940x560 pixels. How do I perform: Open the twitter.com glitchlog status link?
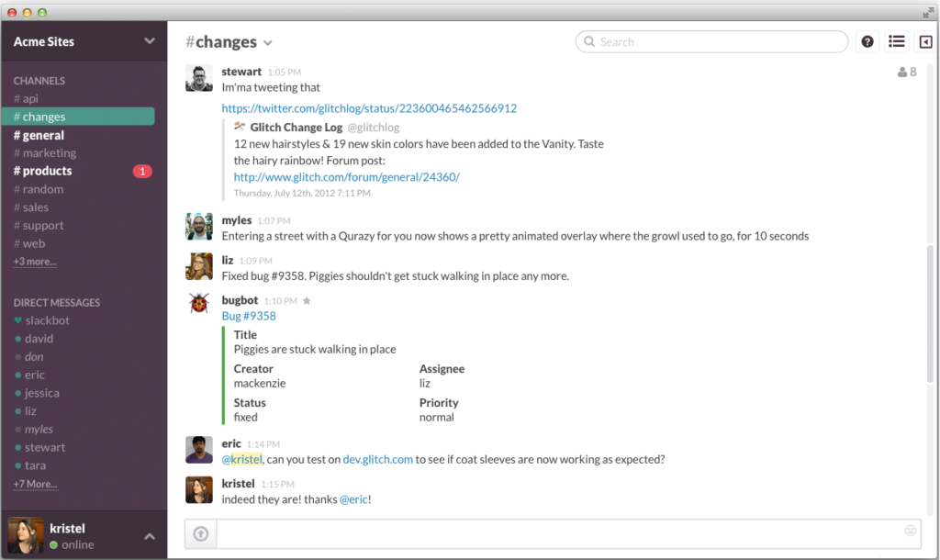coord(369,108)
